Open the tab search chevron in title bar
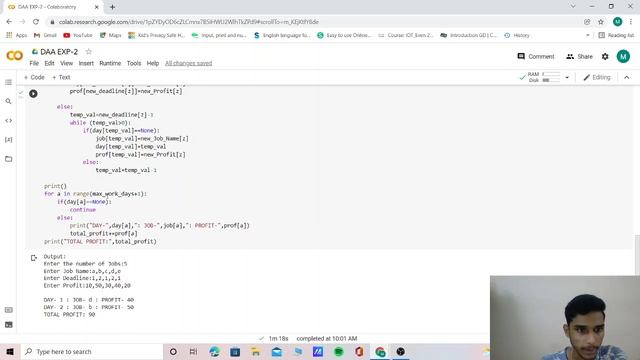Screen dimensions: 640x360 (x=573, y=7)
